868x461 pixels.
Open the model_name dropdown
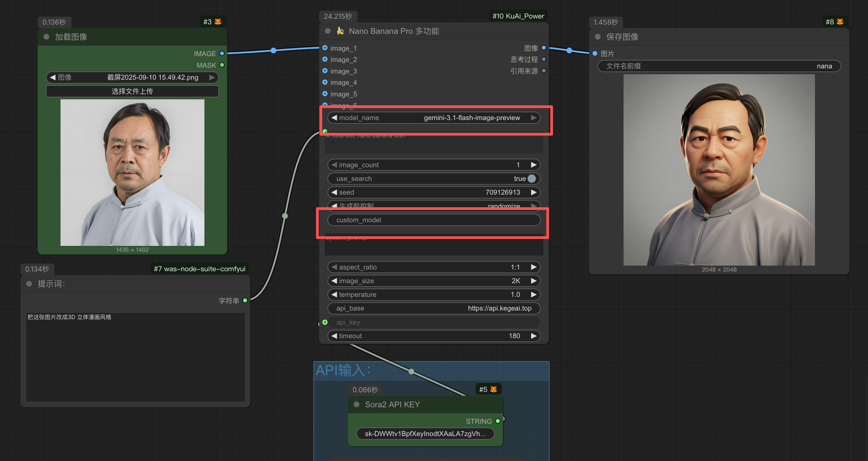click(434, 118)
